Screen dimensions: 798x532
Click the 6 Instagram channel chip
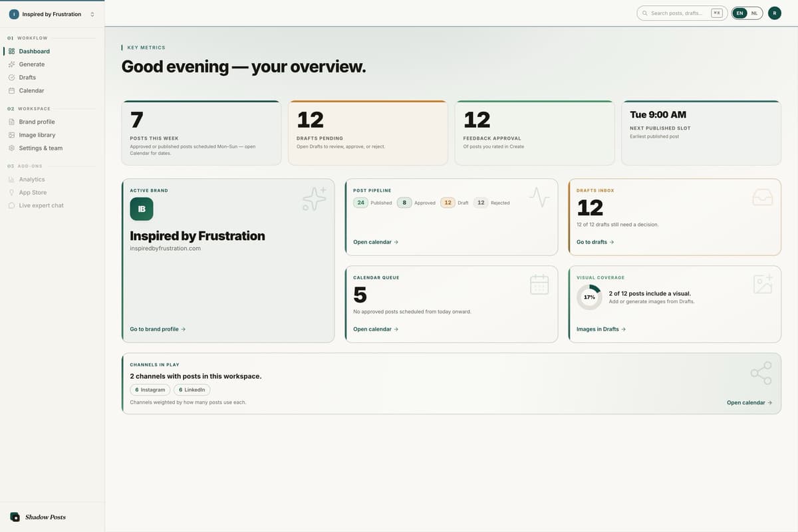[150, 390]
